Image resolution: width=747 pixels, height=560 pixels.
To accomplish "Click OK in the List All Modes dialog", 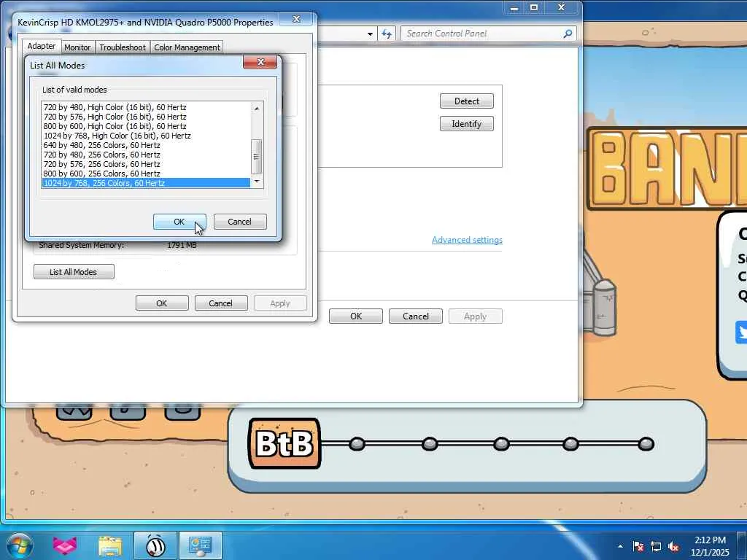I will 179,222.
